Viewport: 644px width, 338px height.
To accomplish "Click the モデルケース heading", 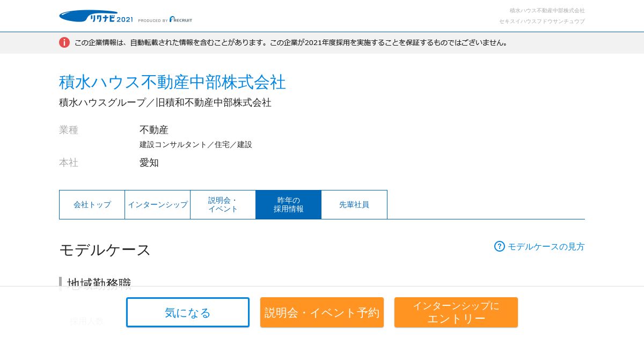I will pyautogui.click(x=105, y=250).
